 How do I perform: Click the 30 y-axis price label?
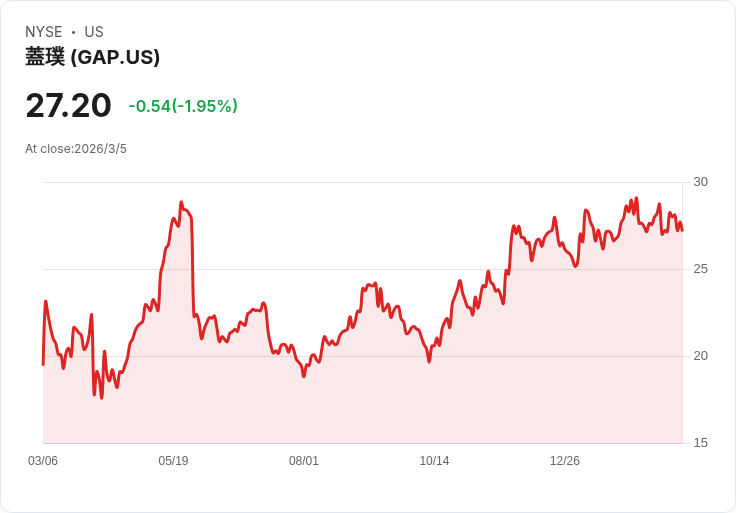tap(700, 182)
